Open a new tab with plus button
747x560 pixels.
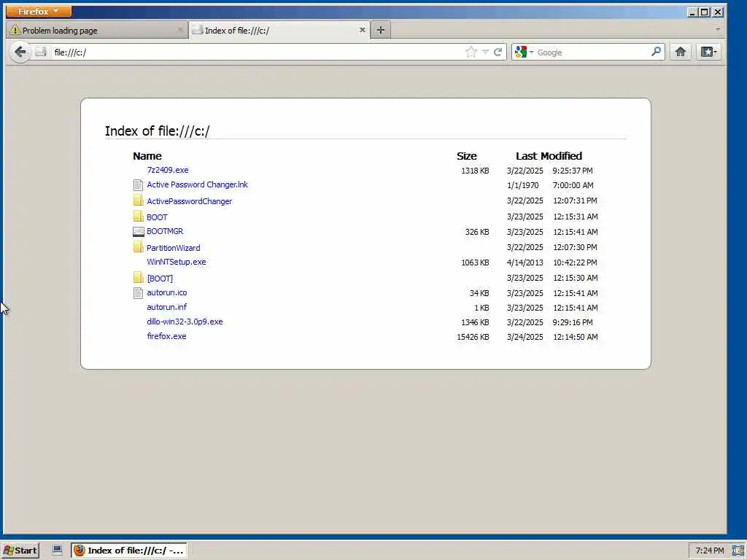(x=380, y=30)
